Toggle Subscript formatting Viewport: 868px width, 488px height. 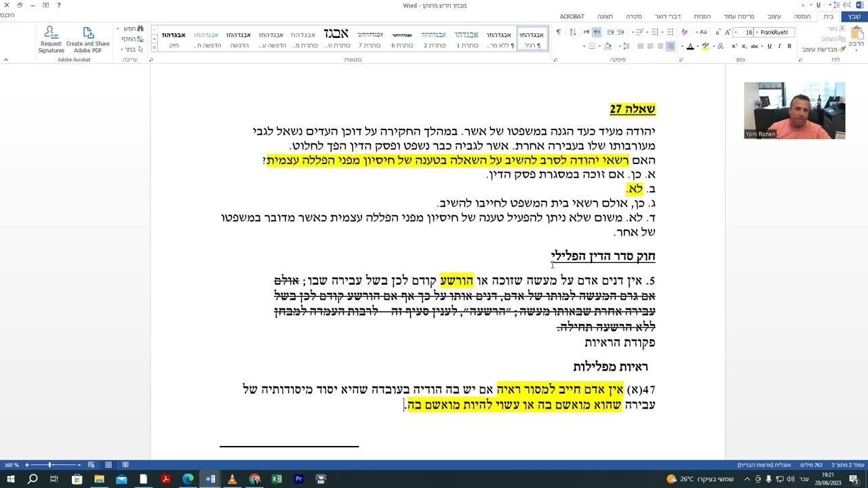pos(744,46)
